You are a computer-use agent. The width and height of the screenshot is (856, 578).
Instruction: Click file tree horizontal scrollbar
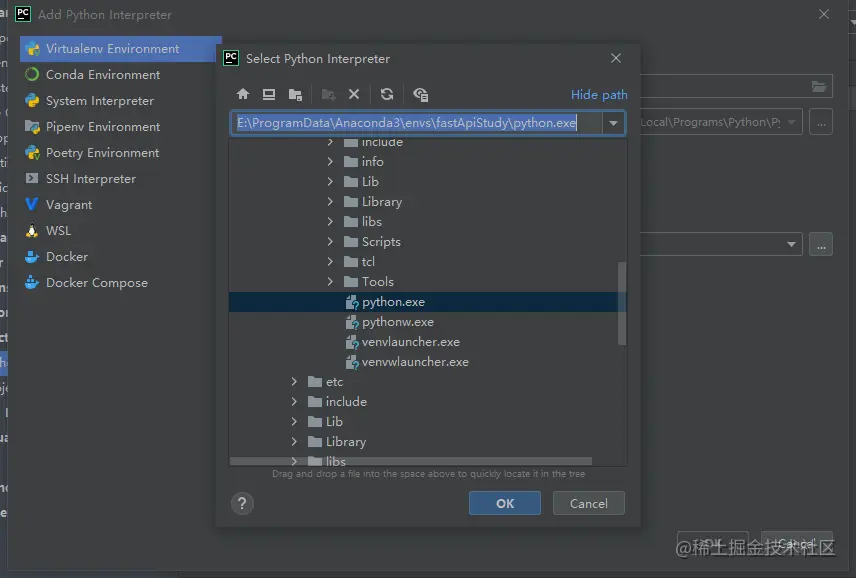[411, 461]
